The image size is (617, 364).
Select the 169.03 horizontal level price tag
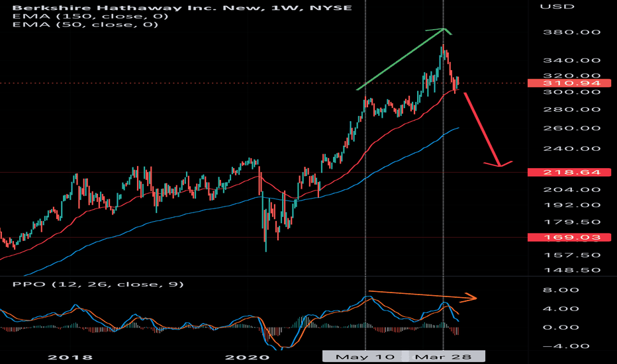point(569,238)
